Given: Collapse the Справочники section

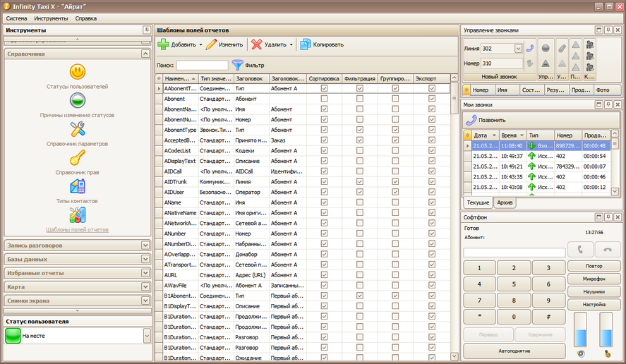Looking at the screenshot, I should (145, 54).
